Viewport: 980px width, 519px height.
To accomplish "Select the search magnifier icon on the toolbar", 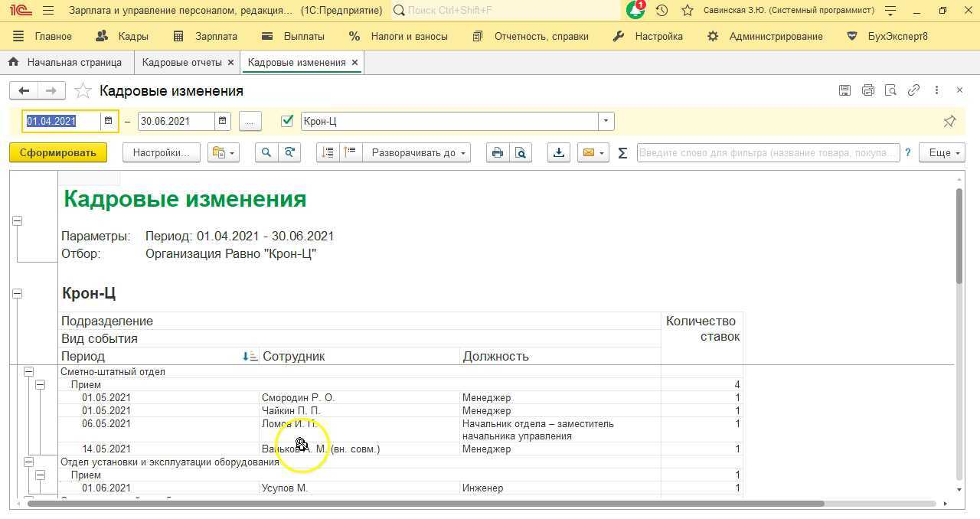I will (266, 152).
